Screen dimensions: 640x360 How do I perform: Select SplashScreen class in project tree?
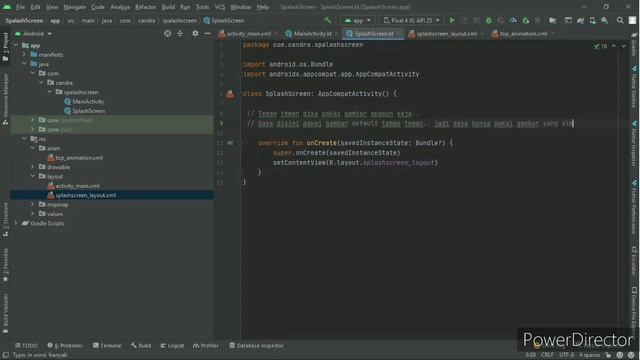click(x=89, y=111)
